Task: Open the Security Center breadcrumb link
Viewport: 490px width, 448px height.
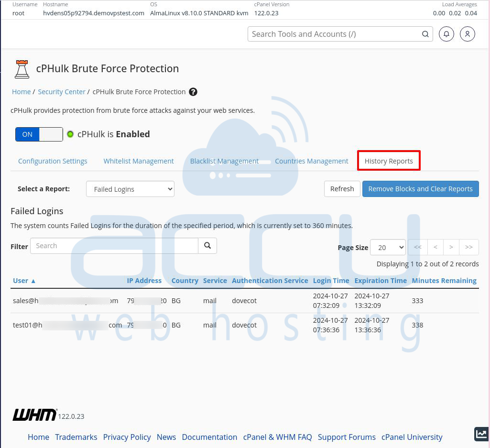Action: 62,92
